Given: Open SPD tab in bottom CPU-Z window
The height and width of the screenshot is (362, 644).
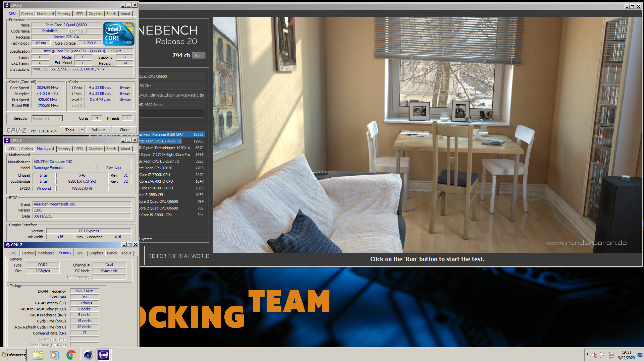Looking at the screenshot, I should [x=80, y=253].
